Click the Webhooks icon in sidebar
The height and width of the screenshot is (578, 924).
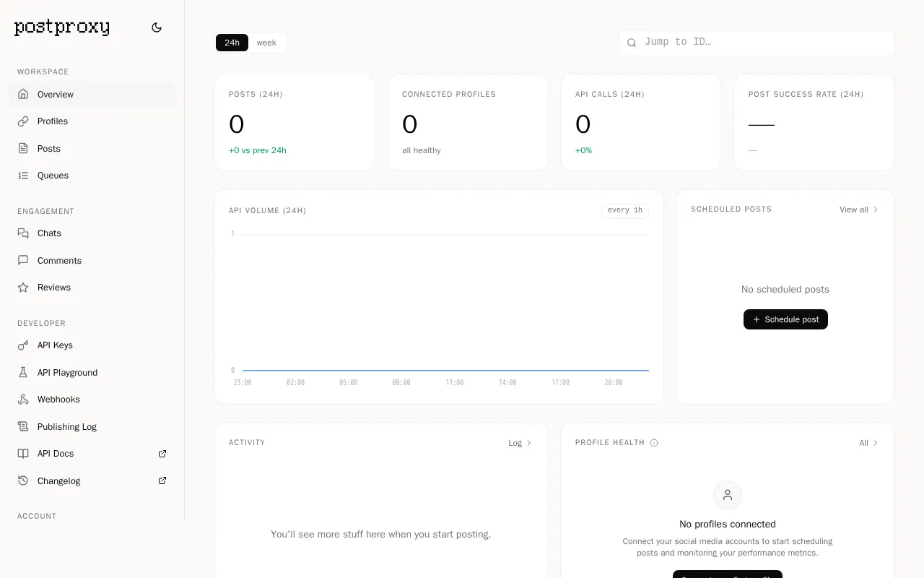23,400
